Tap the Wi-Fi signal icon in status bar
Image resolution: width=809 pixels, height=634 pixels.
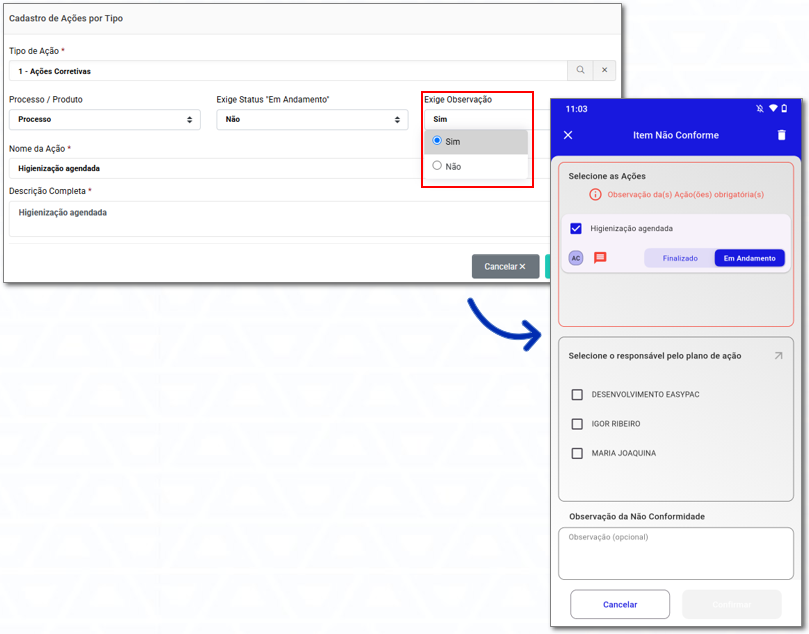773,108
